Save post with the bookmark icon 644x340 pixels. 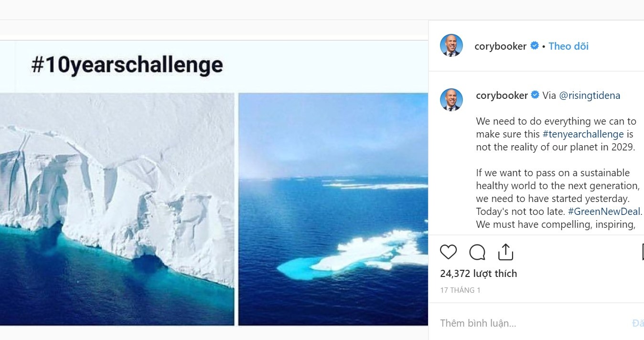642,252
